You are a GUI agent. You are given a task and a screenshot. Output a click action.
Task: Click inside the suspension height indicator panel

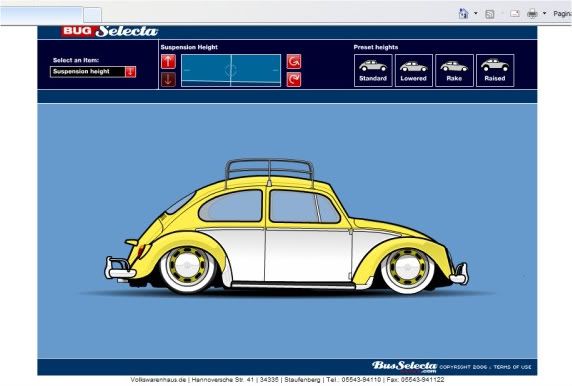(231, 70)
